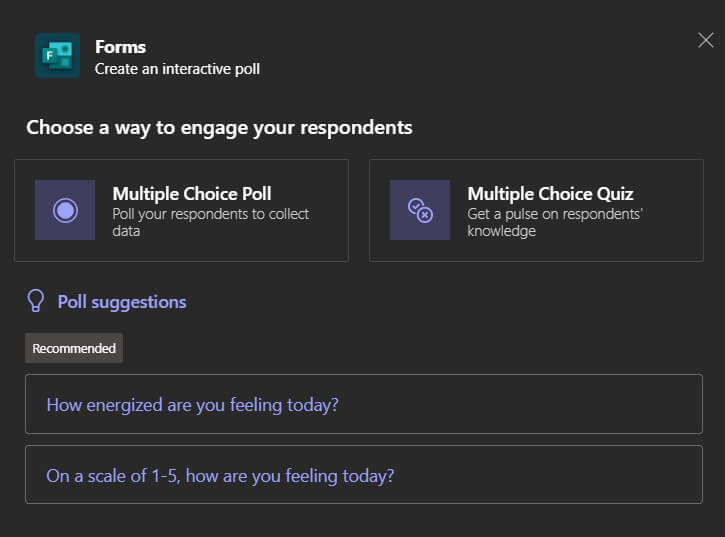Click the "Get a pulse on respondents' knowledge" text

click(x=555, y=222)
